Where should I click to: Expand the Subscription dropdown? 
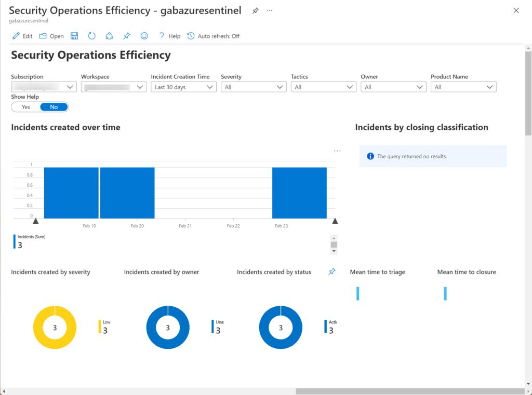pyautogui.click(x=44, y=87)
